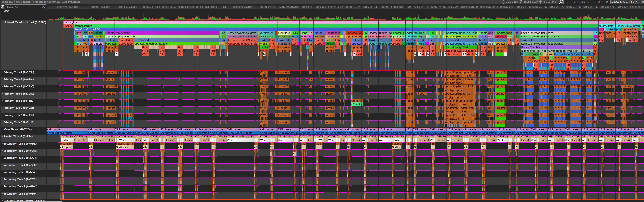Clear the Thread Name filter with X
The height and width of the screenshot is (202, 644).
click(43, 7)
